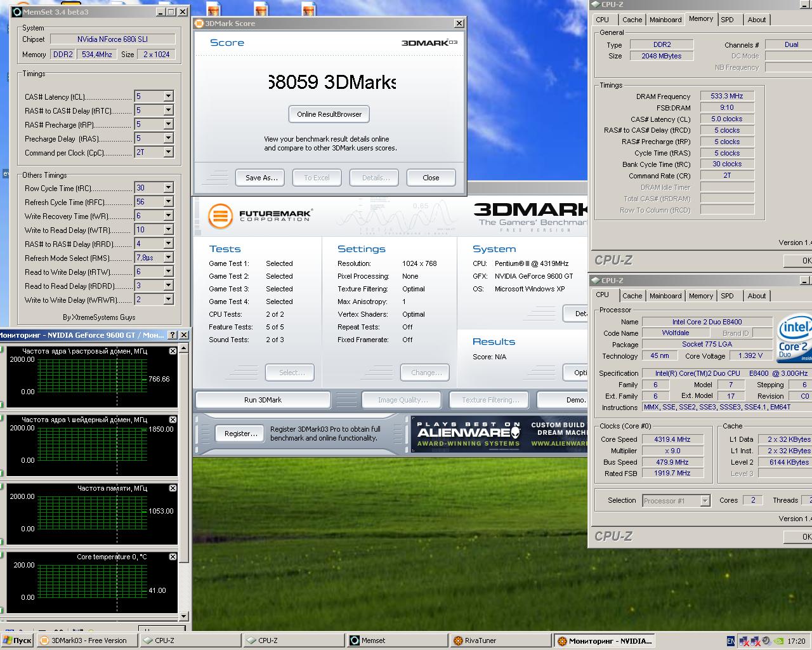
Task: Switch to Memset taskbar button
Action: (396, 640)
